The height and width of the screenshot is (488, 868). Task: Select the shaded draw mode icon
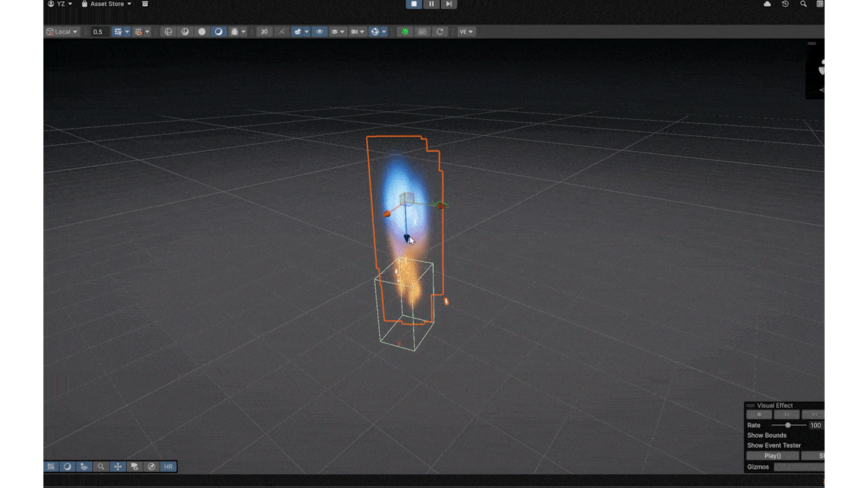pyautogui.click(x=218, y=32)
